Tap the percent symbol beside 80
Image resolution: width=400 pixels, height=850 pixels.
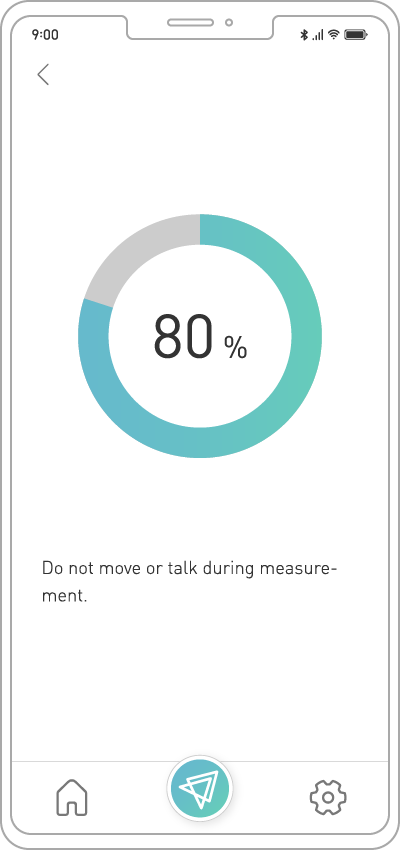(236, 347)
